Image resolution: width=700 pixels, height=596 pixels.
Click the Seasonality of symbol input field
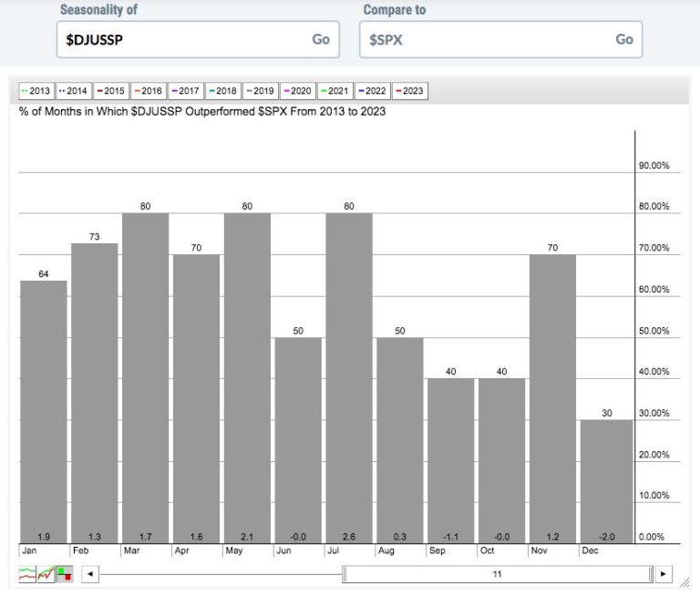[182, 40]
